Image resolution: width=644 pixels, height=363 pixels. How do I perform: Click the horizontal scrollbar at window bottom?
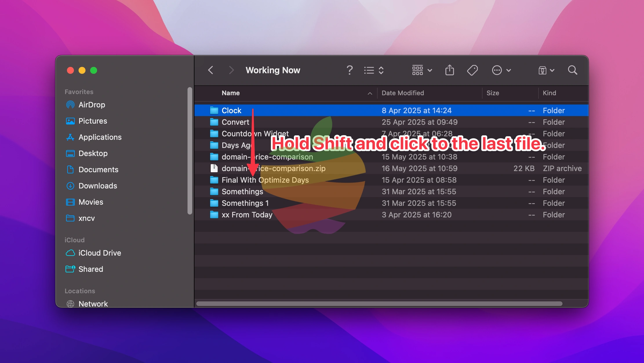point(379,303)
